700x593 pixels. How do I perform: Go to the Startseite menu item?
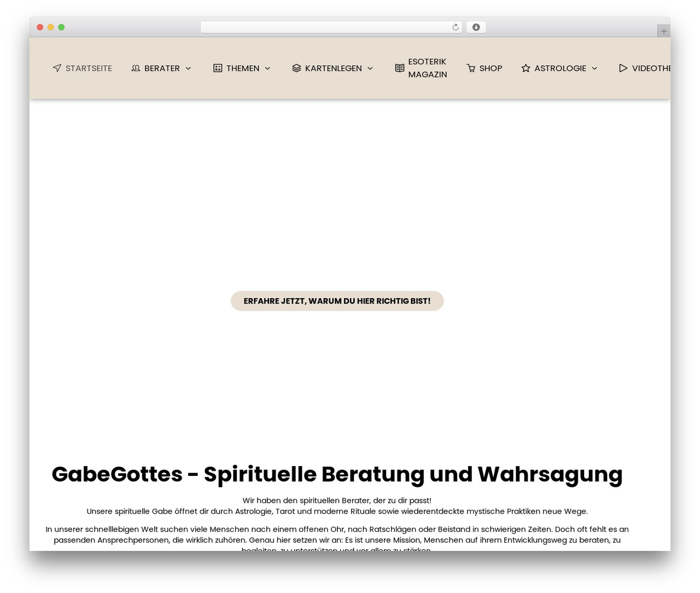coord(82,68)
